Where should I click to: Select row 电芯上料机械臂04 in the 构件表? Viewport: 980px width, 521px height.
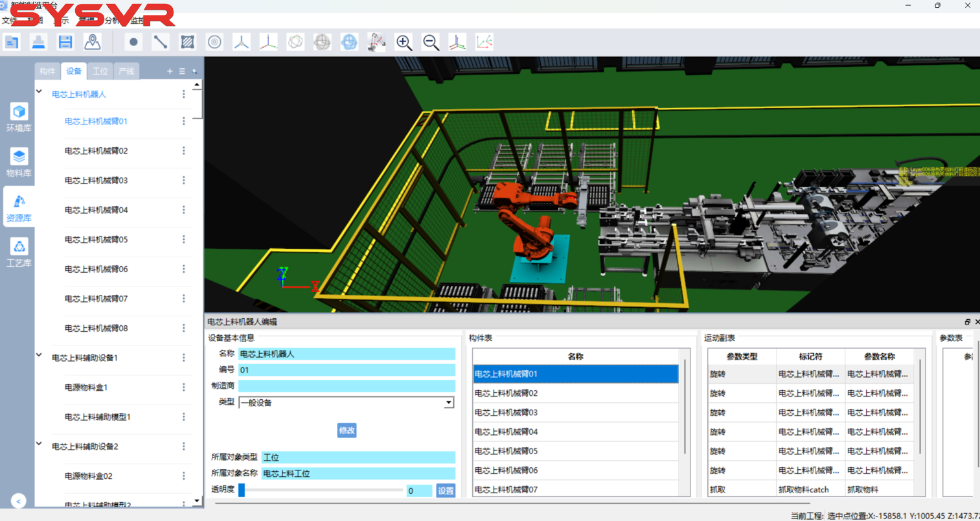point(575,432)
